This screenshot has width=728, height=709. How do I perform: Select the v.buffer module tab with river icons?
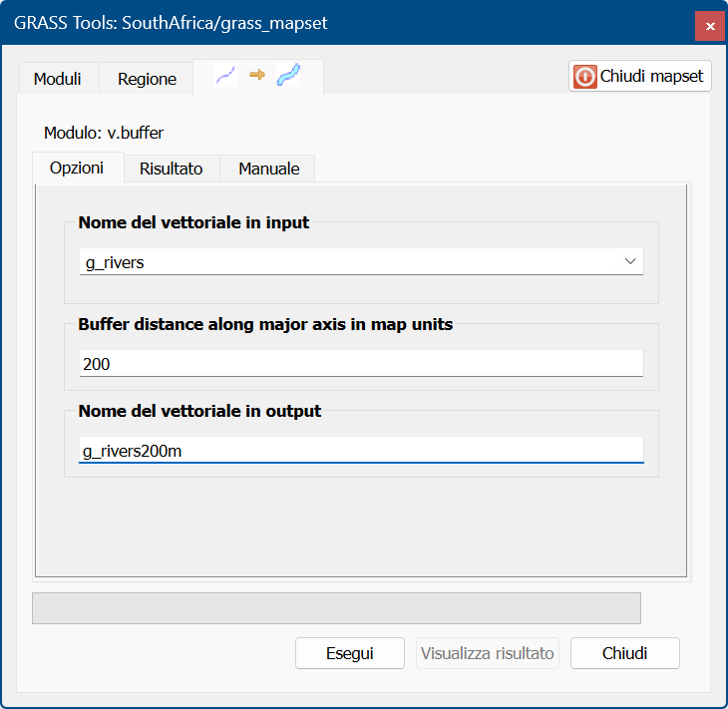click(x=258, y=76)
